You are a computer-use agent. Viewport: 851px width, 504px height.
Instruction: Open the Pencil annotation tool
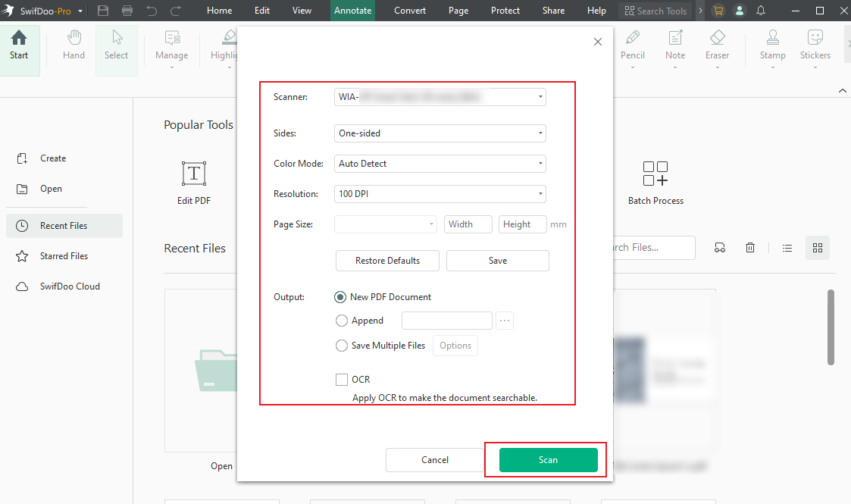633,47
